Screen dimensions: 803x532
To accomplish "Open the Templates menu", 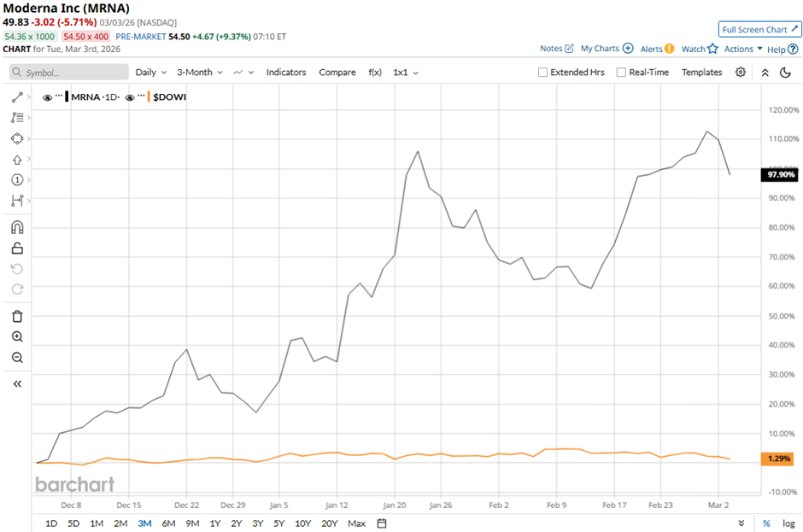I will (x=701, y=73).
